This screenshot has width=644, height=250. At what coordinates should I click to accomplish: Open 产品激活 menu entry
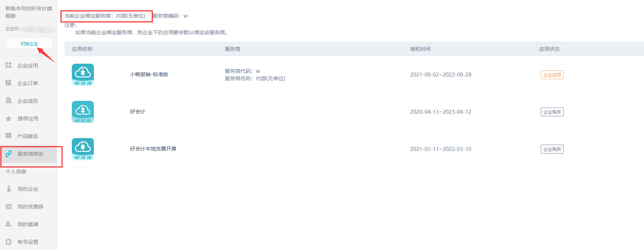tap(28, 136)
